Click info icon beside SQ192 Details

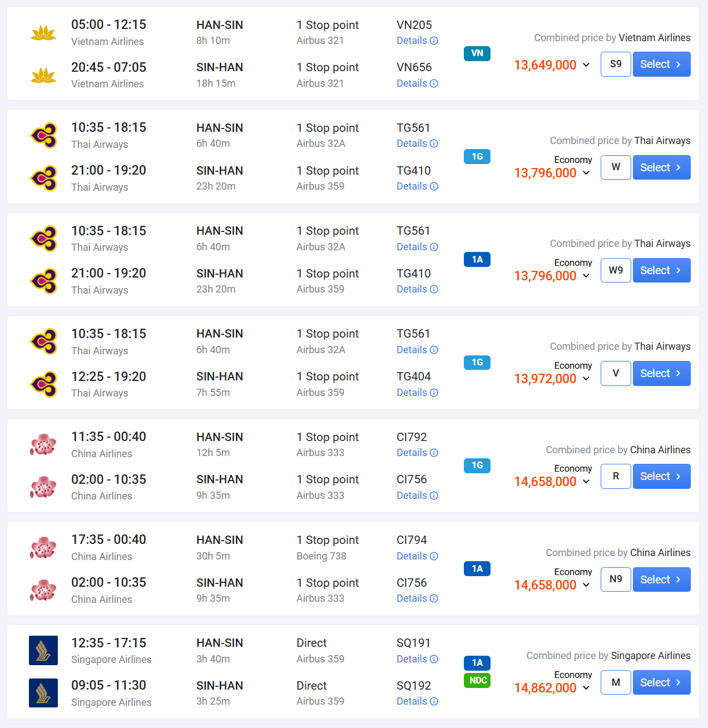coord(434,701)
